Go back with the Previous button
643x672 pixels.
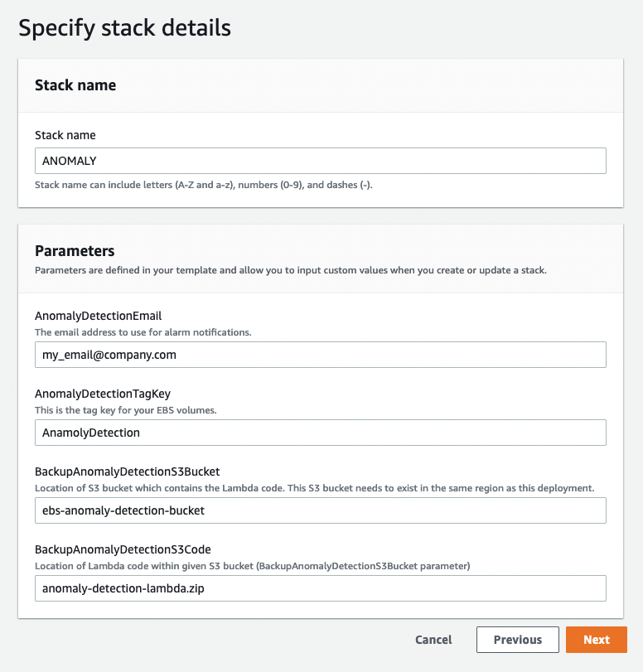point(517,640)
